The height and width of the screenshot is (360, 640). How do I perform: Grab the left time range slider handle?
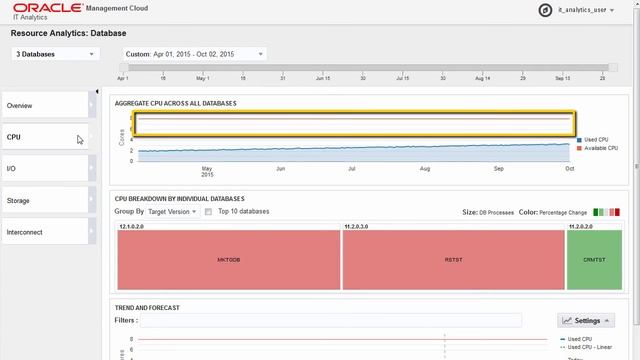click(124, 67)
